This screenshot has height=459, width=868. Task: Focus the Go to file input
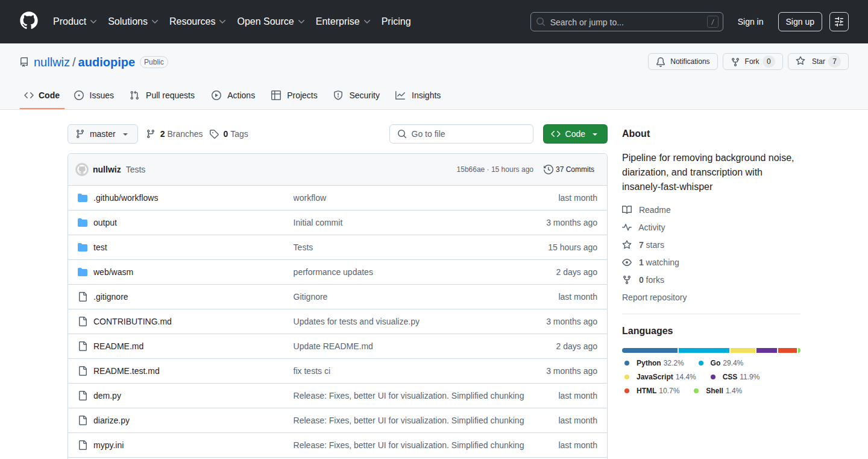click(x=461, y=134)
